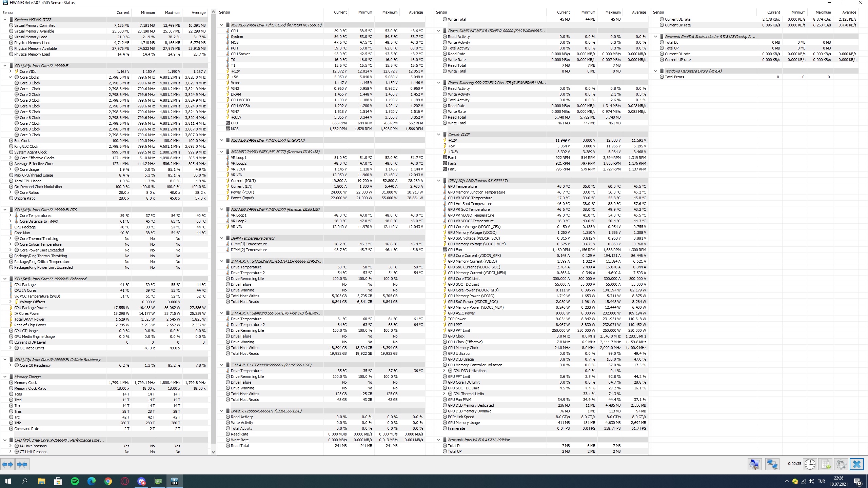Select the GPU PPT Limit 250.000 W row
This screenshot has height=488, width=868.
coord(541,330)
